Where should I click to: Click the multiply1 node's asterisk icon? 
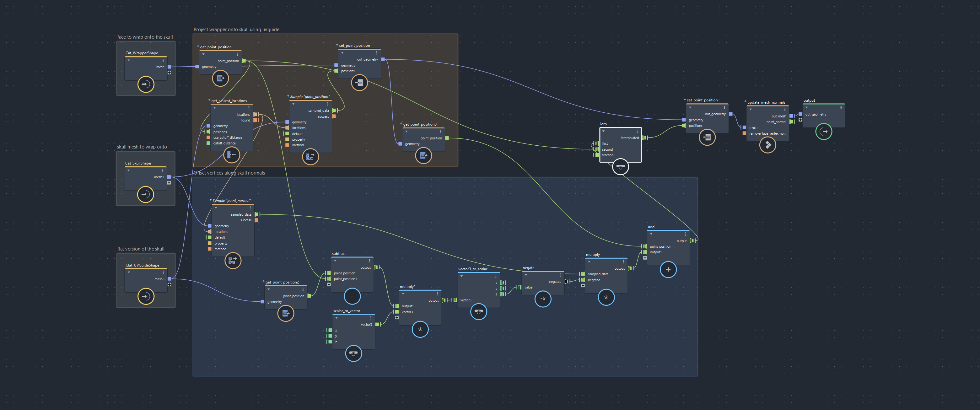[420, 329]
